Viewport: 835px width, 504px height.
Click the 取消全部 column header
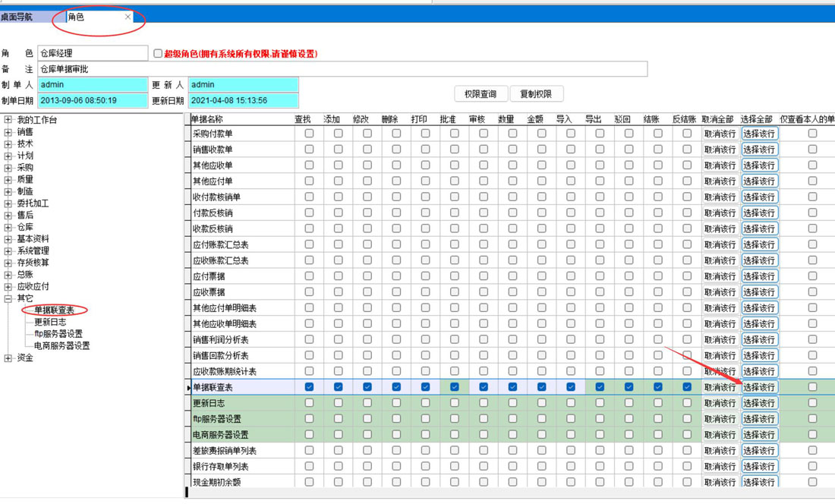717,119
